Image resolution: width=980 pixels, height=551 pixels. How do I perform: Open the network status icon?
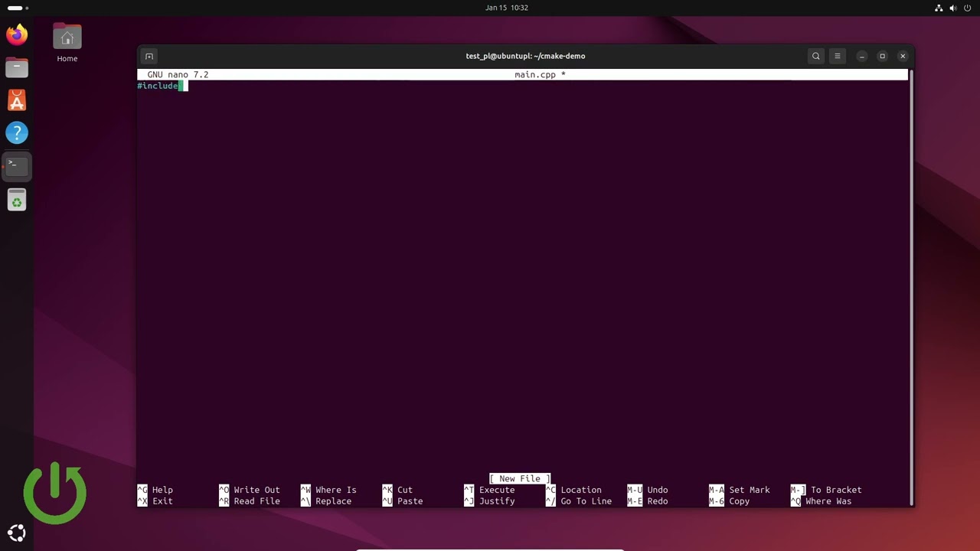939,8
